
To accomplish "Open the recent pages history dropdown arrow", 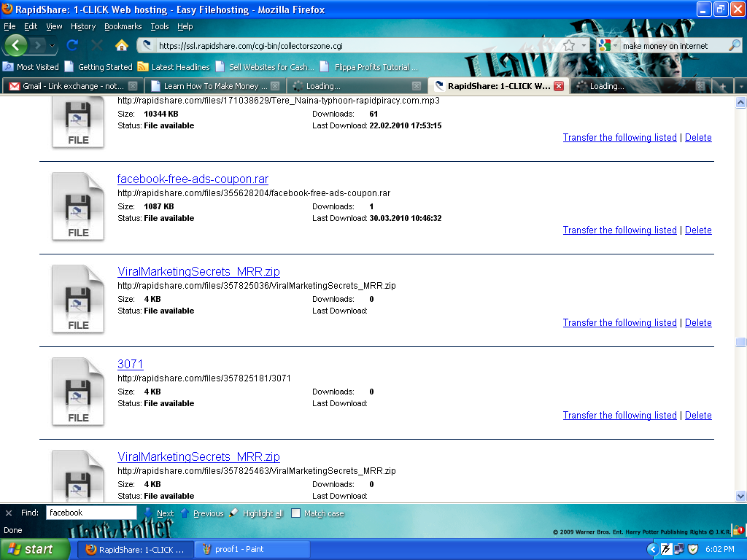I will [x=53, y=45].
